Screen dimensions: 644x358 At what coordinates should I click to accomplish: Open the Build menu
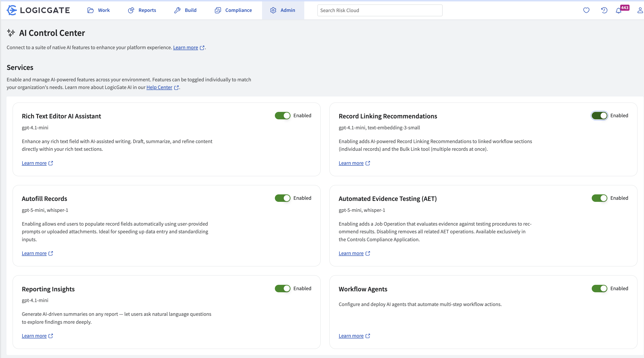tap(185, 10)
